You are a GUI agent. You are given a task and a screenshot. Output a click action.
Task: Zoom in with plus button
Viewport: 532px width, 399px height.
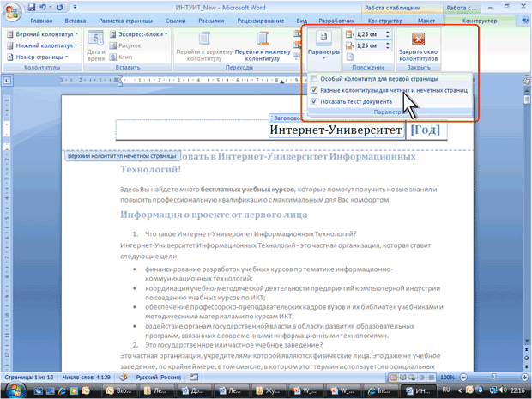tap(524, 378)
